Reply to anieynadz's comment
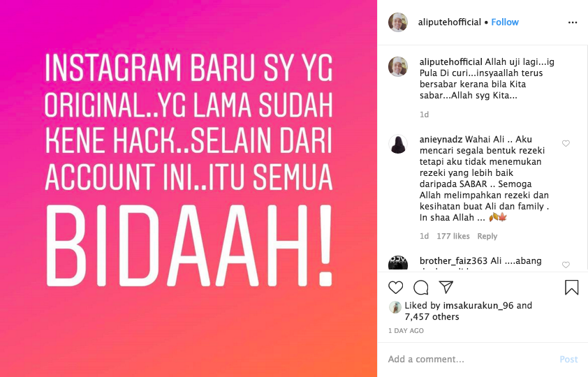The width and height of the screenshot is (588, 377). coord(487,236)
